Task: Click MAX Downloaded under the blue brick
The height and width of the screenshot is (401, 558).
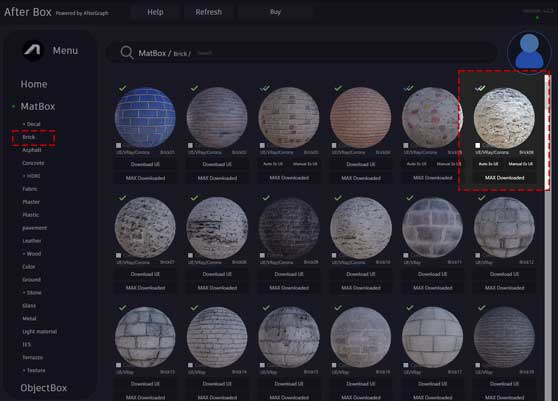Action: [145, 178]
